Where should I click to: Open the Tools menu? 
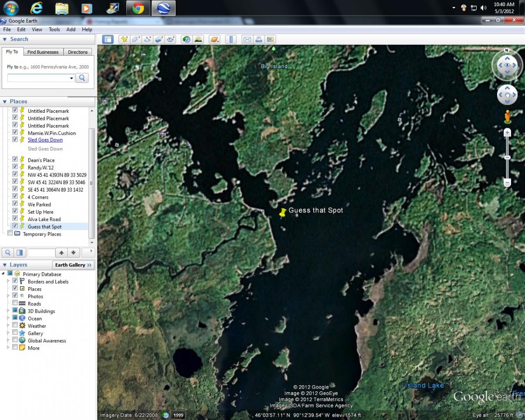tap(54, 30)
